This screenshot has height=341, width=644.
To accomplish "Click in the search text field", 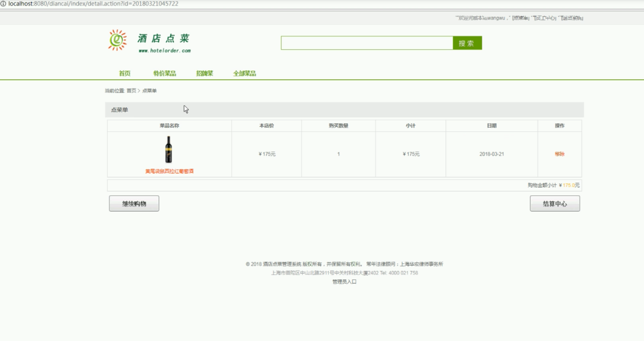I will [367, 43].
